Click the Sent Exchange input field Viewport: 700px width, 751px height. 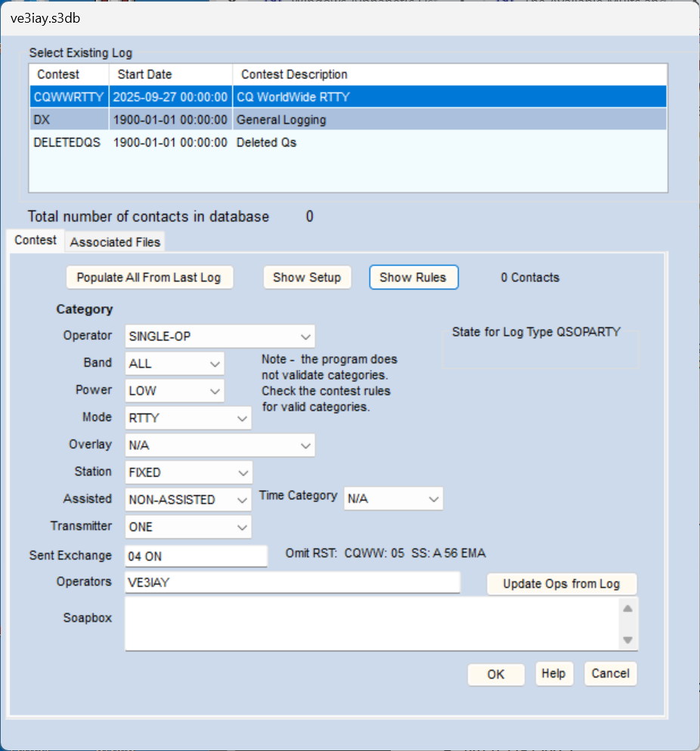click(196, 556)
